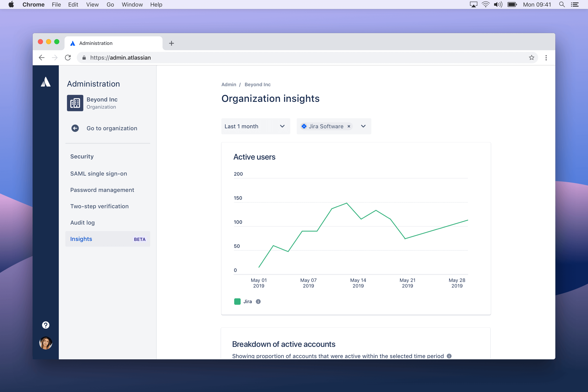Expand the Last 1 month dropdown
Image resolution: width=588 pixels, height=392 pixels.
255,126
